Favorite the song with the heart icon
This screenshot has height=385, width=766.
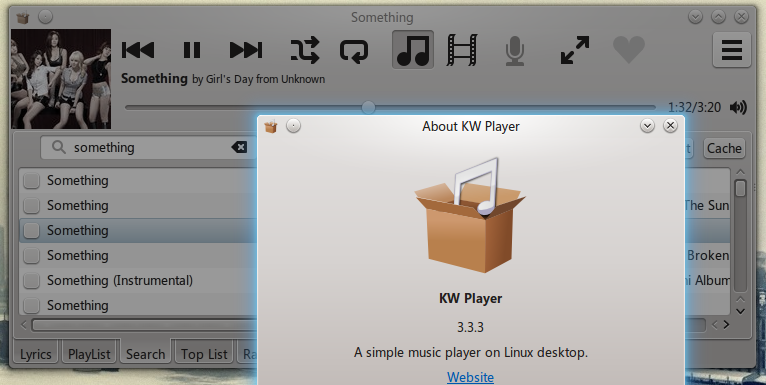point(629,50)
